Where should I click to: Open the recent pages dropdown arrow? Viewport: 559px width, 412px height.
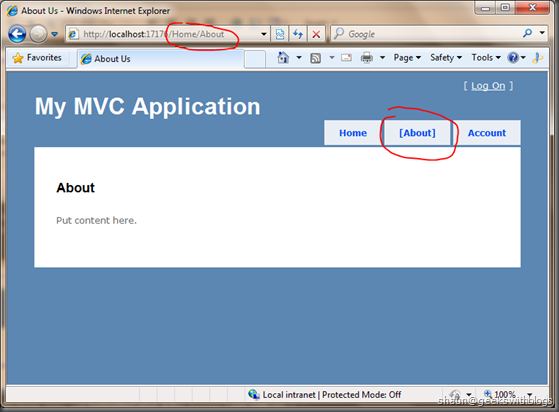pyautogui.click(x=55, y=34)
